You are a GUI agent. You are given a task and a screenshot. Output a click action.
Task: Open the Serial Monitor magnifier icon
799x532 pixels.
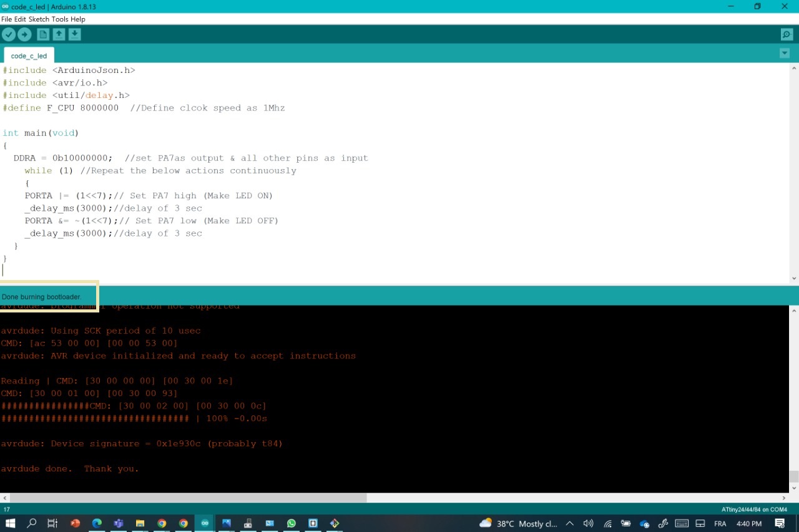(787, 35)
